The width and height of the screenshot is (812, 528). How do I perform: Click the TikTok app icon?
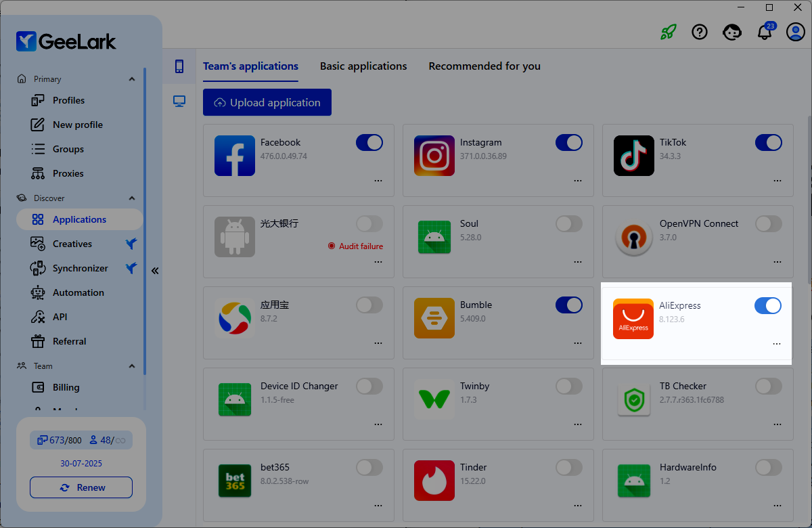[634, 156]
